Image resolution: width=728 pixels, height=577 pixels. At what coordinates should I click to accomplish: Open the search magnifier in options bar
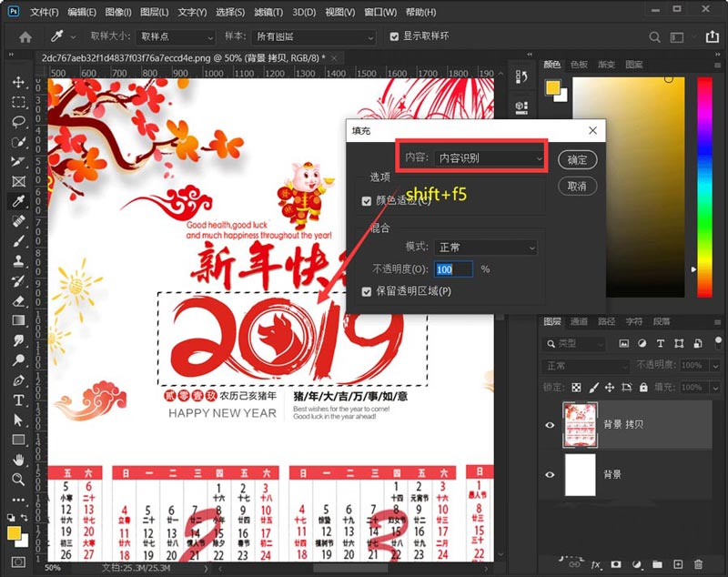coord(654,36)
